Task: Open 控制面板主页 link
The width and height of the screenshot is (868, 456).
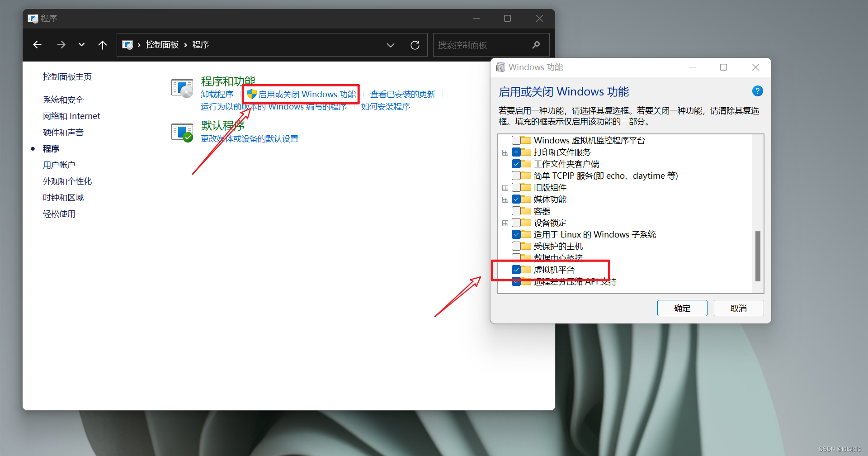Action: tap(67, 77)
